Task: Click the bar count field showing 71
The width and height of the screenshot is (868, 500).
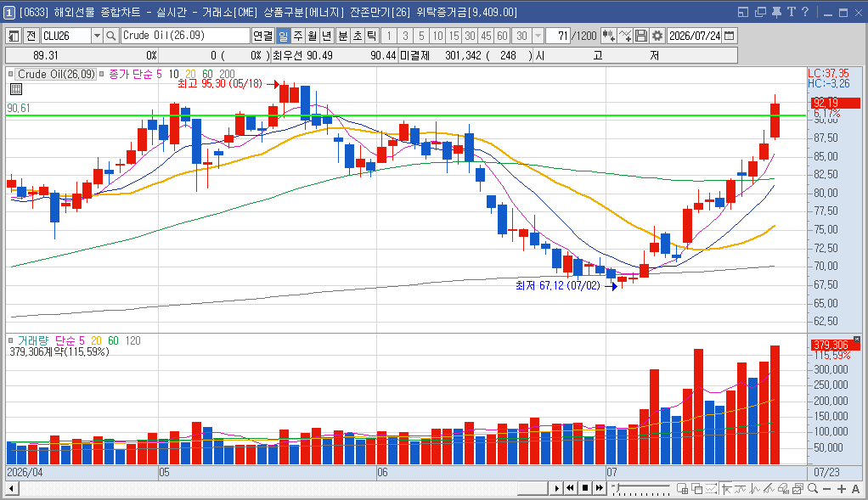Action: tap(558, 36)
